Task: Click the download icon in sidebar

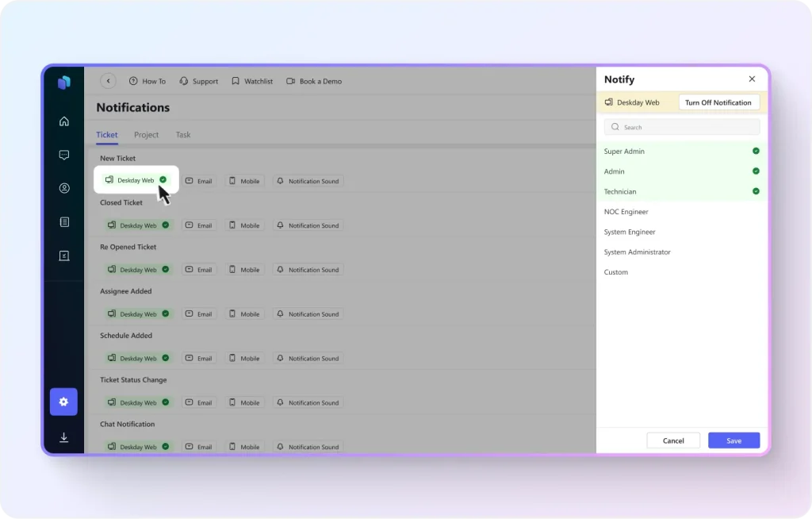Action: [x=64, y=437]
